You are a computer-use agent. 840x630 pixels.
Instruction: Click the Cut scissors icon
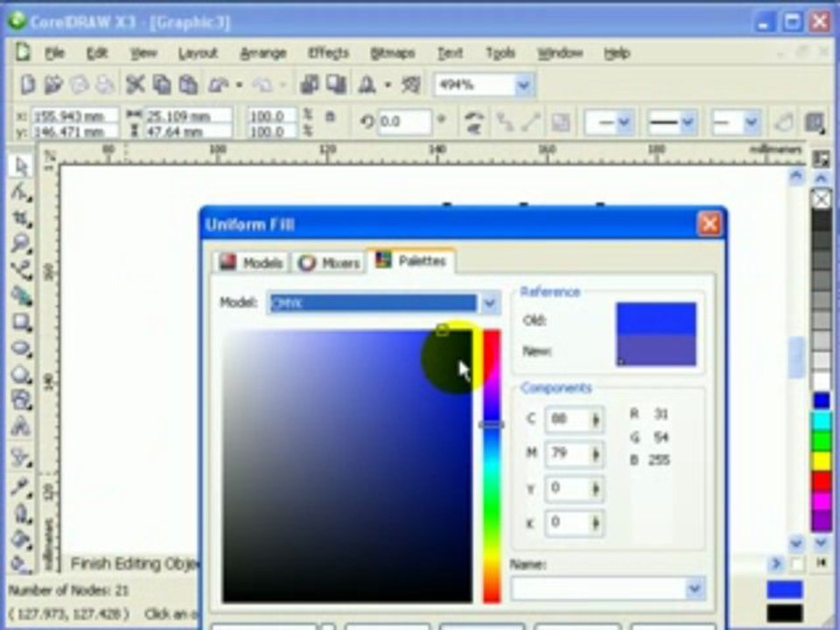click(x=136, y=85)
